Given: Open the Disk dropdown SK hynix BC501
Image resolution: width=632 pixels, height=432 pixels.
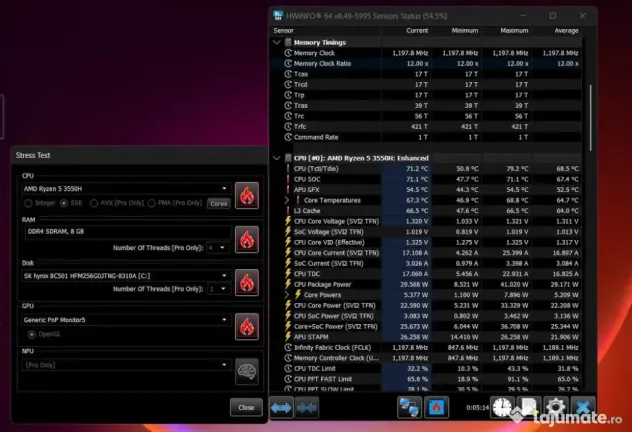Looking at the screenshot, I should [x=126, y=276].
